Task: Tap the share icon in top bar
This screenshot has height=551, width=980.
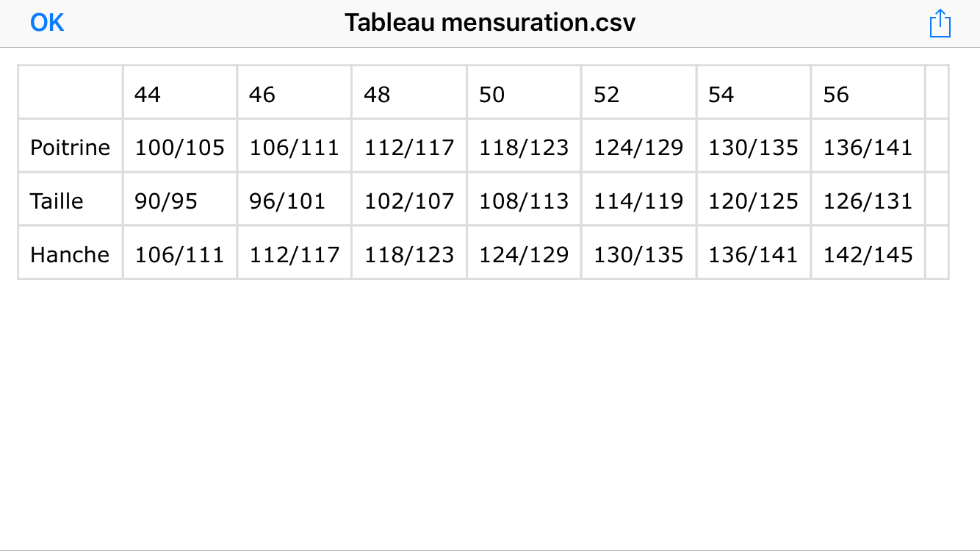Action: [x=940, y=23]
